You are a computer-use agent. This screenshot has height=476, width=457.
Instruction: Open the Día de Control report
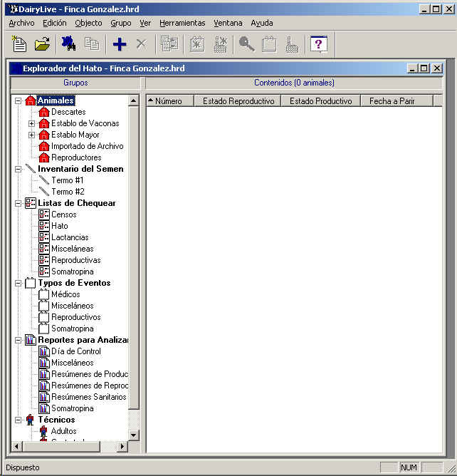(75, 351)
